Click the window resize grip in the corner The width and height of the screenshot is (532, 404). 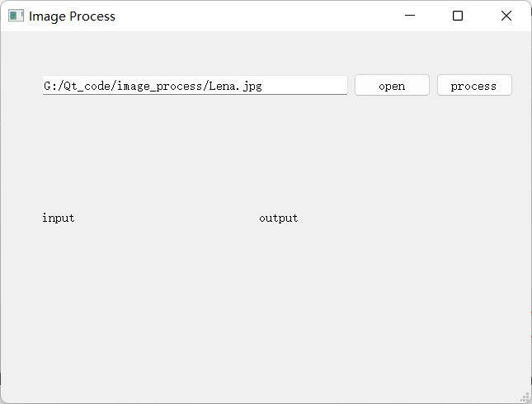click(525, 397)
